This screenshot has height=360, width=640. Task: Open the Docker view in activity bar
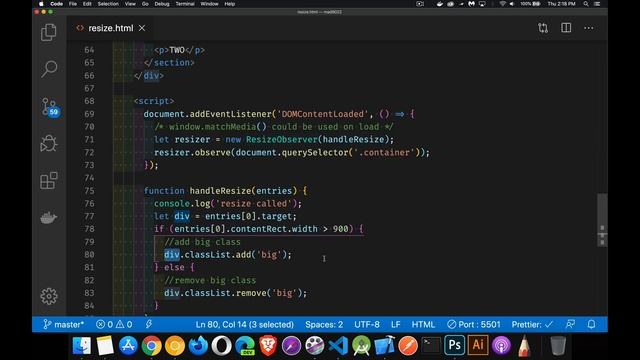49,217
